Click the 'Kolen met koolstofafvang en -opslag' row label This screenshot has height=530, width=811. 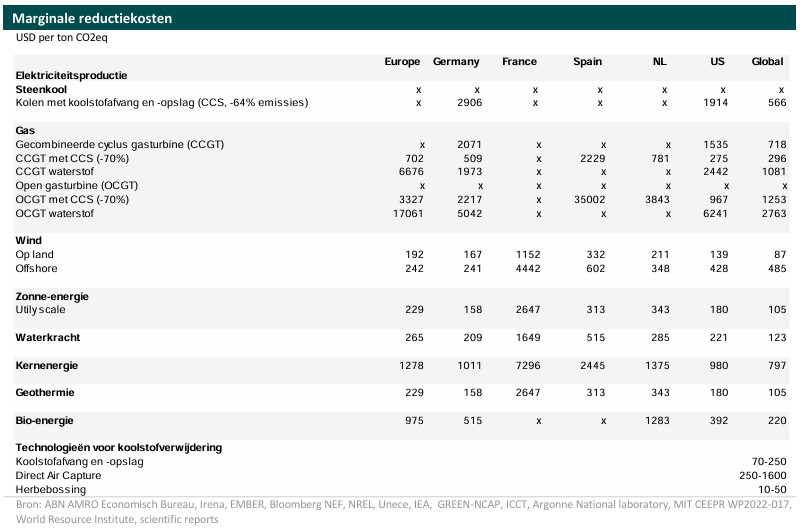162,102
